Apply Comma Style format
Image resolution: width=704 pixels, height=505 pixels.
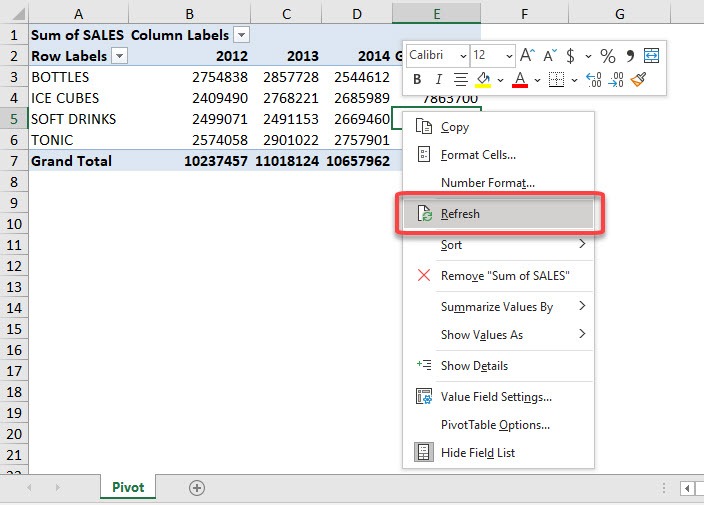630,56
